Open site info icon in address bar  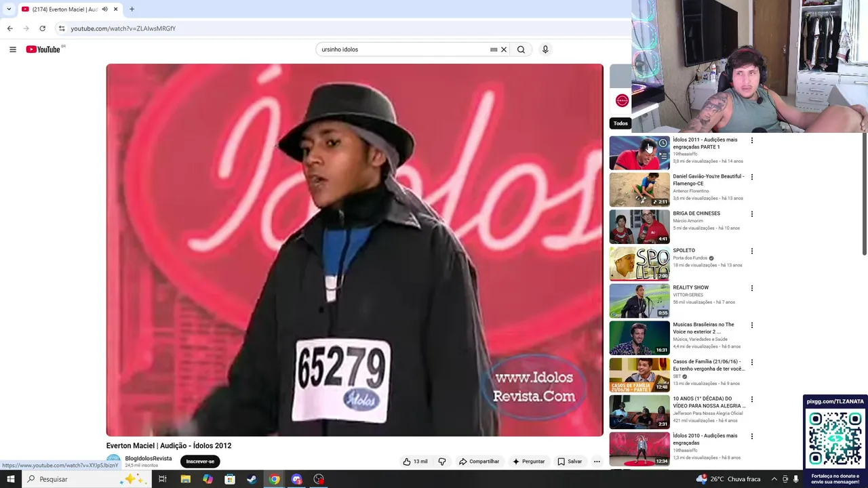[62, 28]
